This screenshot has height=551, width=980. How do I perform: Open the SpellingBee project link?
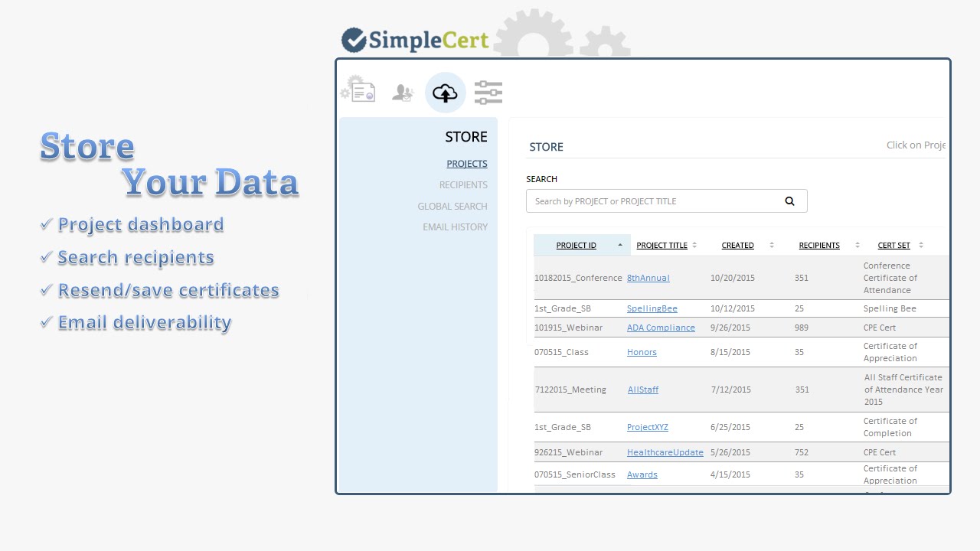652,308
